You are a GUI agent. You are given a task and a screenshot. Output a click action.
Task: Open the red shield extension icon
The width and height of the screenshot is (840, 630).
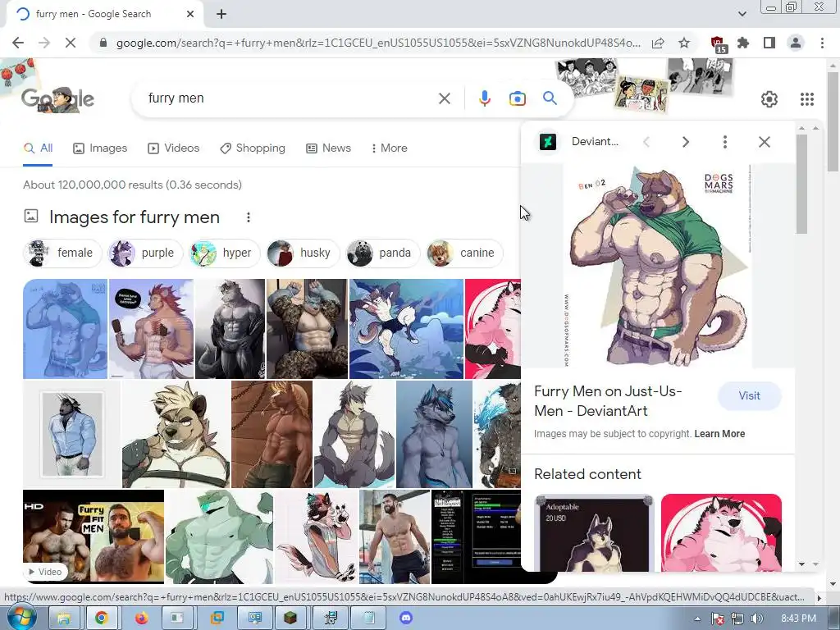(717, 44)
